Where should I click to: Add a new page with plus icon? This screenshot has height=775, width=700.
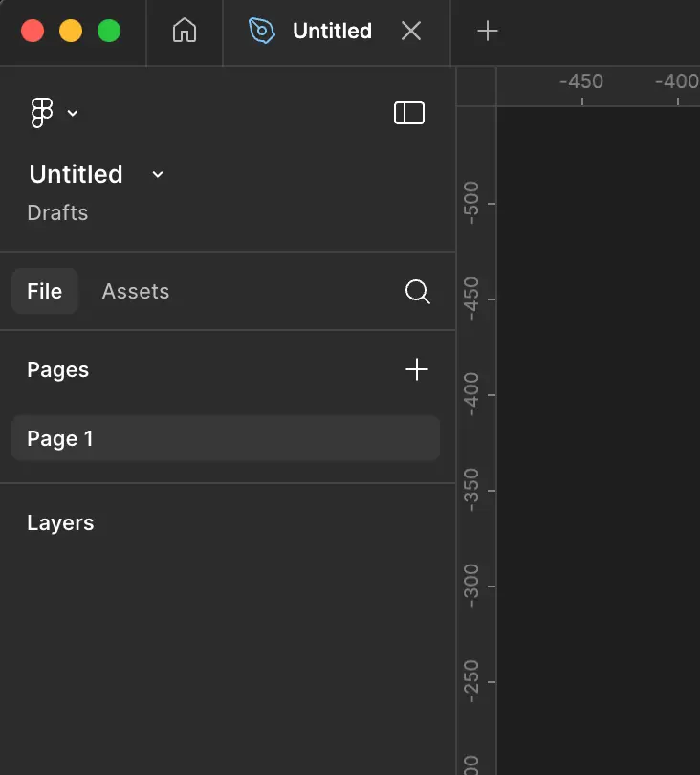417,370
